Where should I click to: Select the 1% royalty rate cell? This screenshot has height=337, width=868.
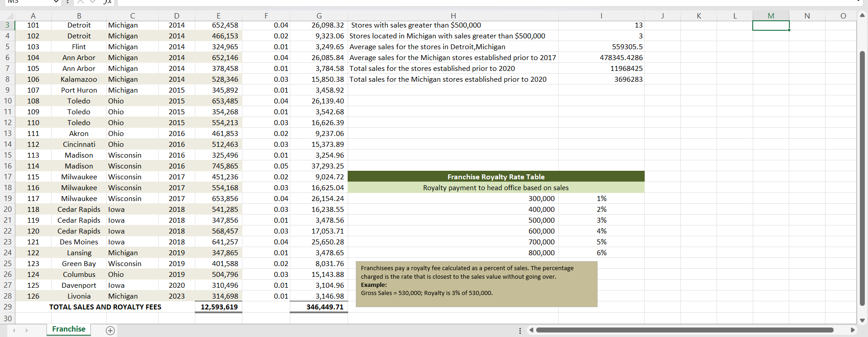click(x=601, y=199)
